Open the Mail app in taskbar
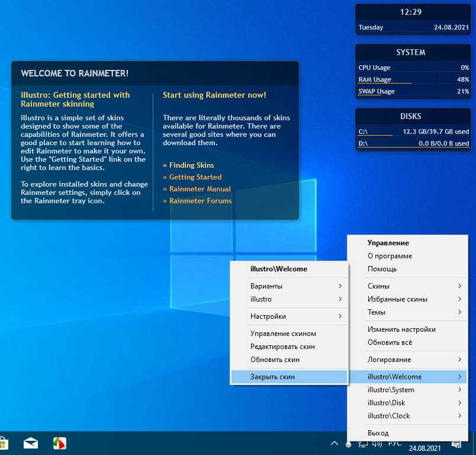 (31, 443)
